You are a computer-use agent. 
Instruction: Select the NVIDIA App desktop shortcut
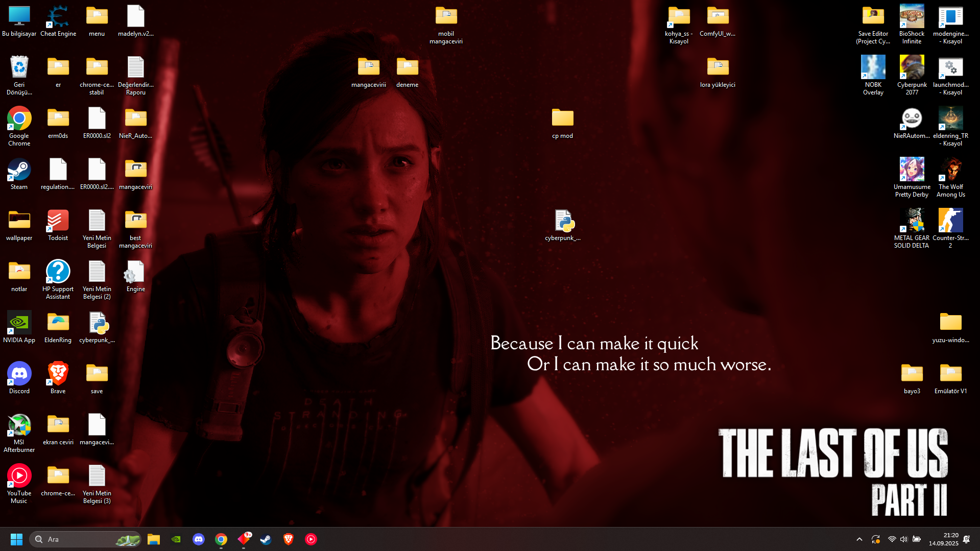click(19, 327)
